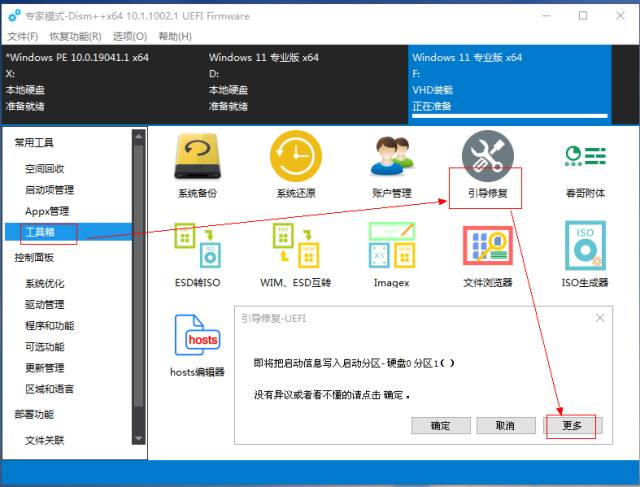Open the WIM、ESD互转 converter icon
640x487 pixels.
[x=296, y=245]
